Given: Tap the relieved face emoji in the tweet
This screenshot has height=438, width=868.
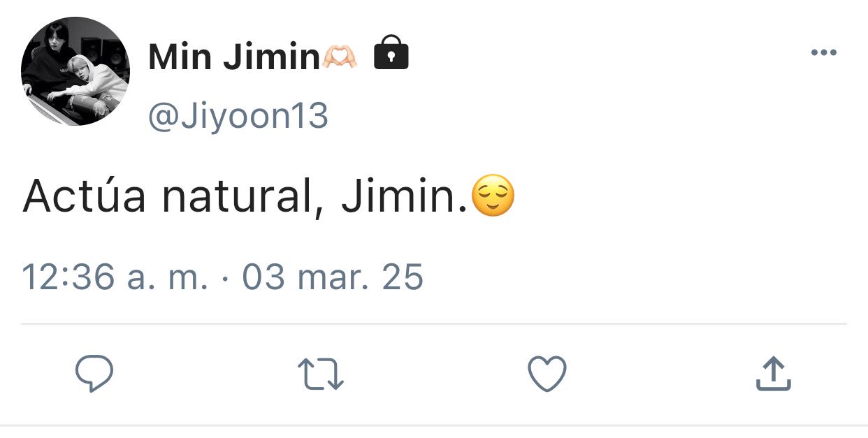Looking at the screenshot, I should (493, 196).
